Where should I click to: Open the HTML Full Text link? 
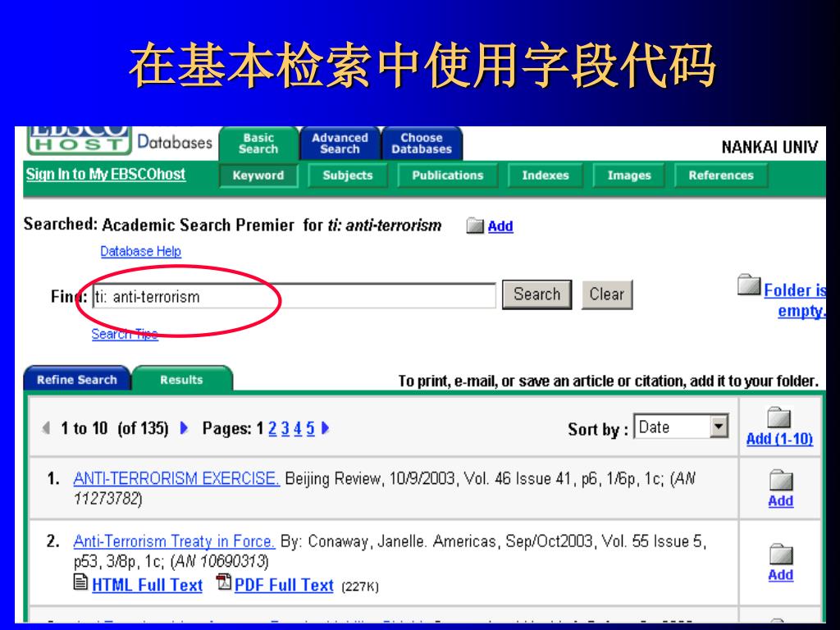coord(148,585)
